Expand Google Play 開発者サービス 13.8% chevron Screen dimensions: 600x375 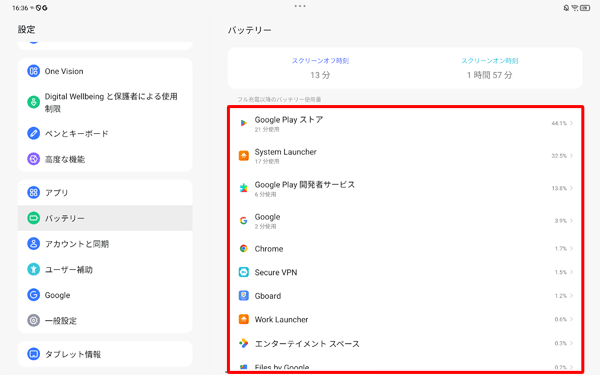click(x=571, y=188)
